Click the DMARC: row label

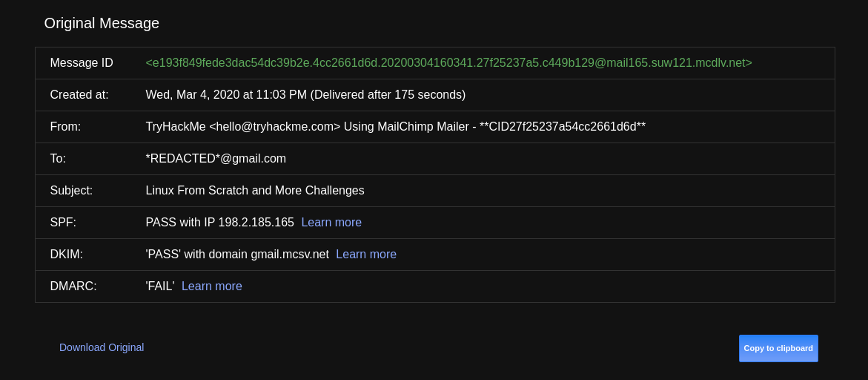[73, 286]
